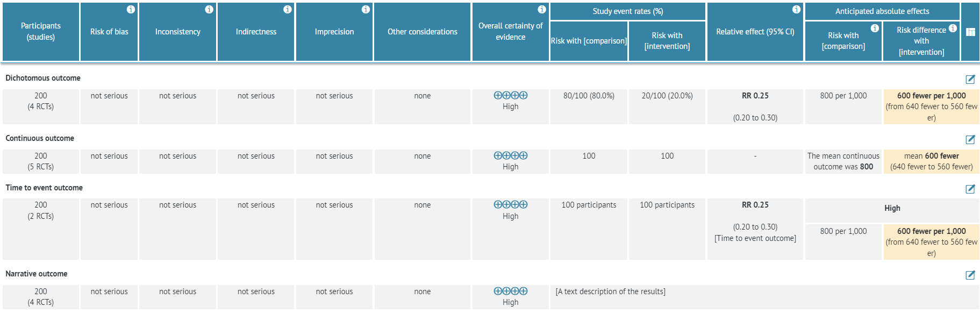The image size is (980, 313).
Task: Click the highlighted 'mean 600 fewer' cell
Action: [932, 161]
